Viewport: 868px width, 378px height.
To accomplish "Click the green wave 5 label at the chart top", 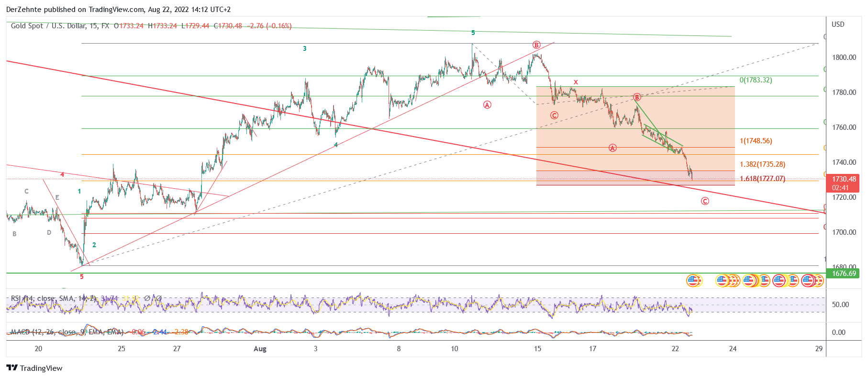I will (x=473, y=33).
